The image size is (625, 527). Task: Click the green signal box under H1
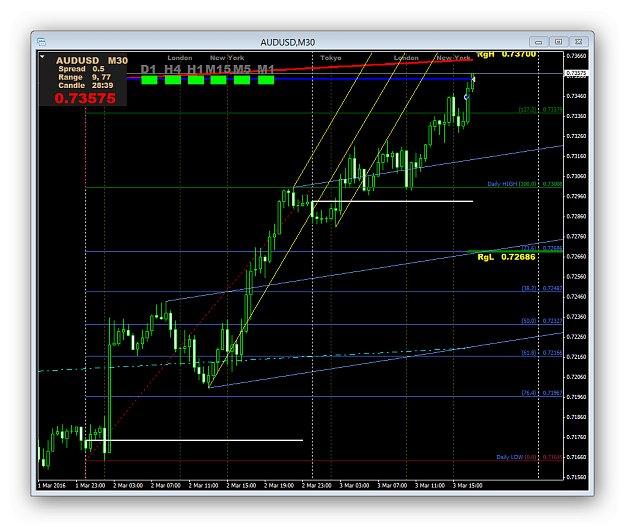pyautogui.click(x=196, y=80)
